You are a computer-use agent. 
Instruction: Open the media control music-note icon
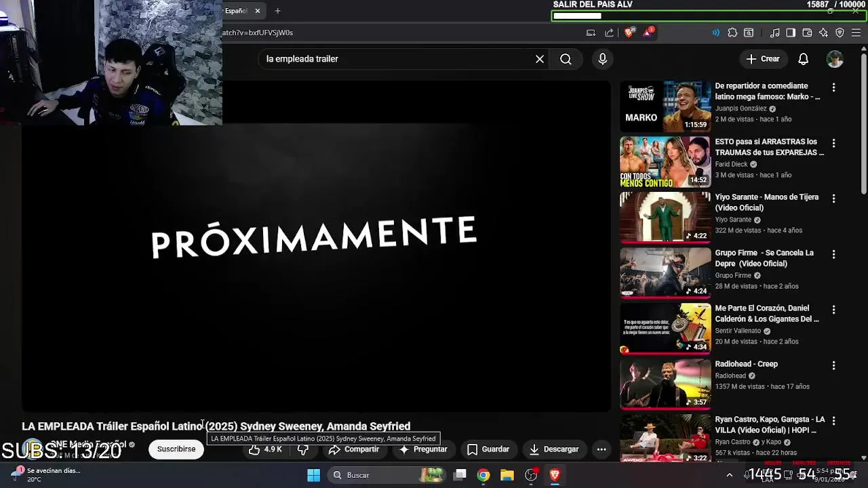774,33
